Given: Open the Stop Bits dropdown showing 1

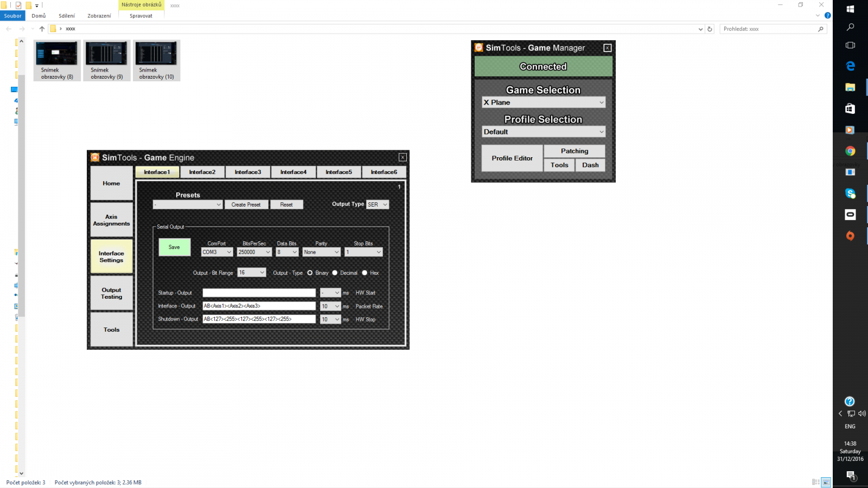Looking at the screenshot, I should coord(363,252).
